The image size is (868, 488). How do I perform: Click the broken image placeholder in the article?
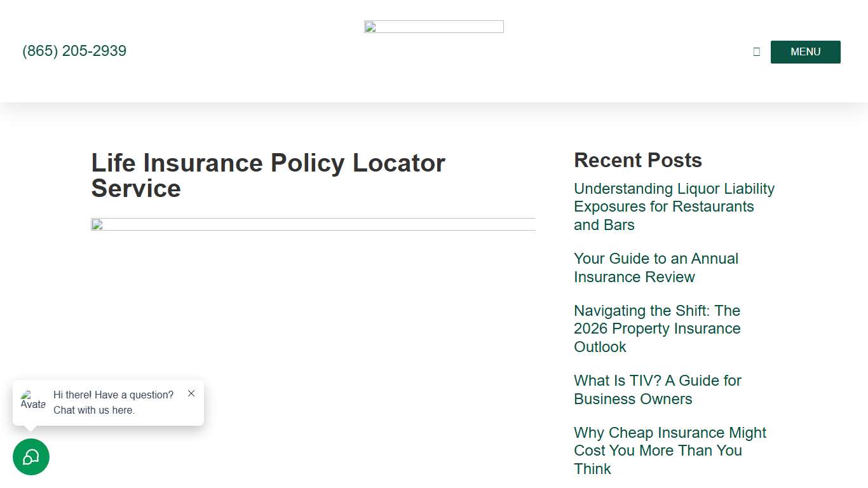pyautogui.click(x=97, y=224)
